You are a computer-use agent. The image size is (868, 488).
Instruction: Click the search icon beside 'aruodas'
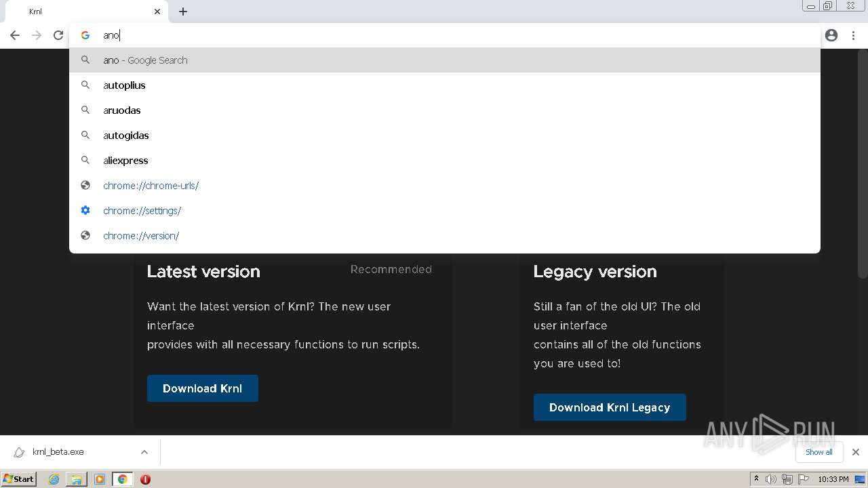(x=85, y=110)
